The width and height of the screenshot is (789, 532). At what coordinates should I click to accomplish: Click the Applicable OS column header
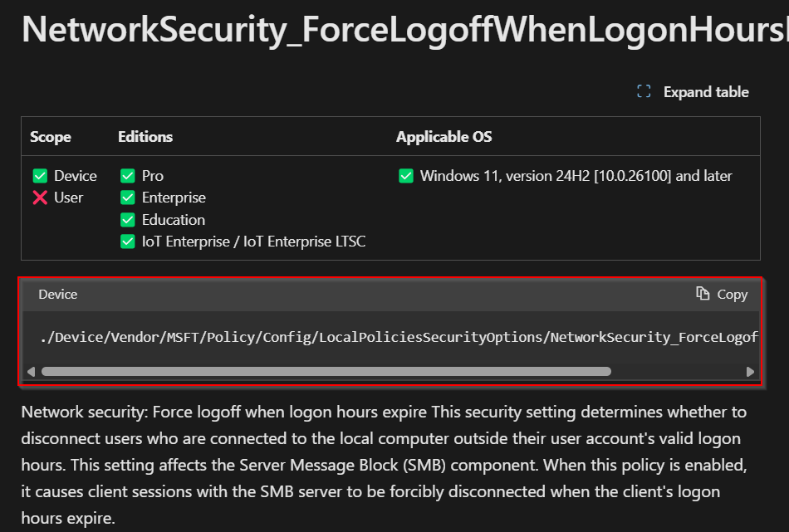pyautogui.click(x=444, y=136)
